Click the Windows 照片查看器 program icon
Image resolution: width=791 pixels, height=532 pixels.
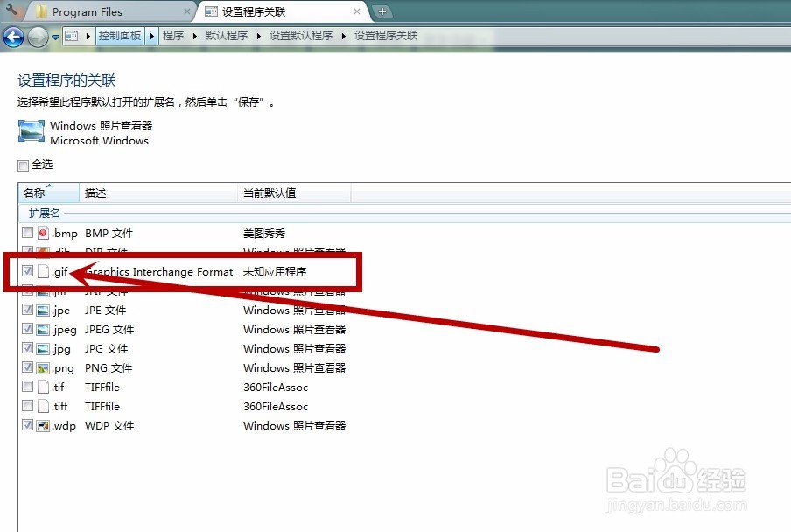pos(30,131)
